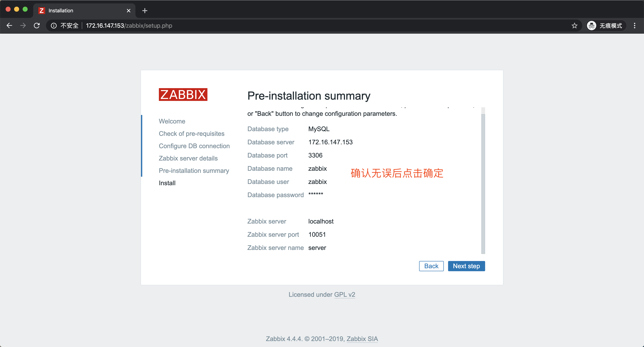Image resolution: width=644 pixels, height=347 pixels.
Task: Close the Installation tab
Action: coord(128,10)
